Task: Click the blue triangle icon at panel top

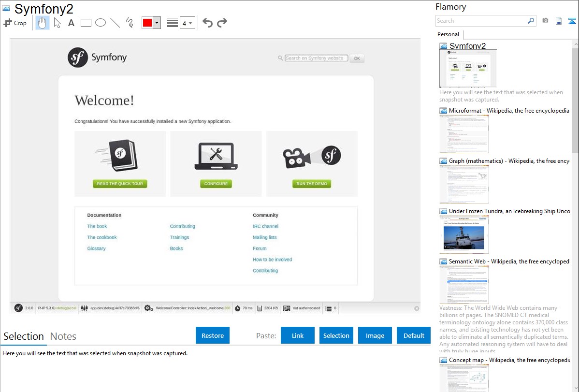Action: click(572, 21)
